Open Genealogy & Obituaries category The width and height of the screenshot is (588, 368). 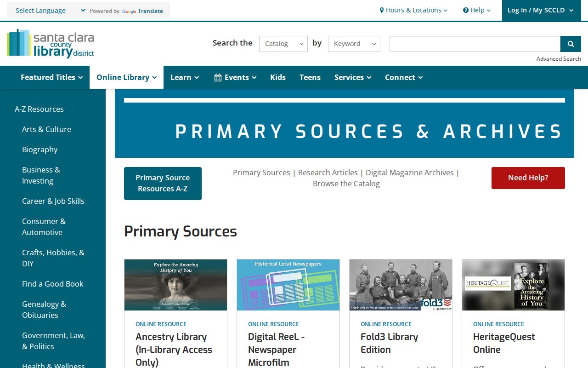click(44, 310)
